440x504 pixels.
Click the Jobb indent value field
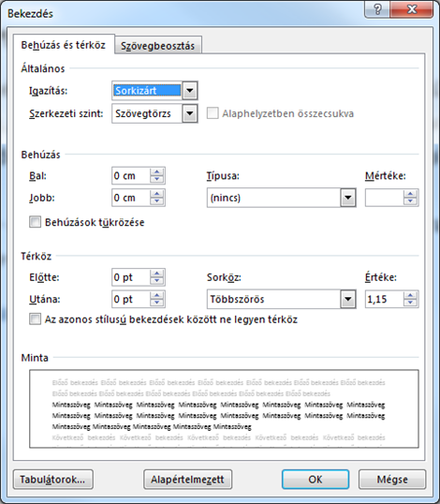pyautogui.click(x=131, y=198)
